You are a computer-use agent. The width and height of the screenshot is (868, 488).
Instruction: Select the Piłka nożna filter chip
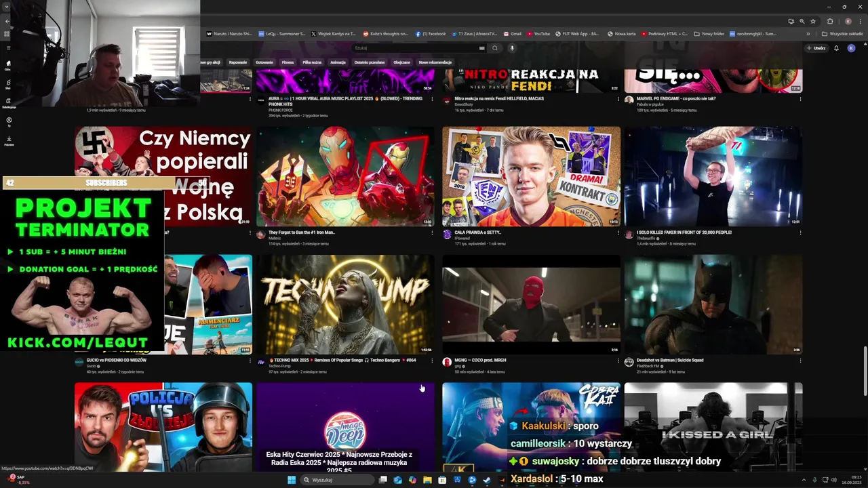[x=312, y=62]
